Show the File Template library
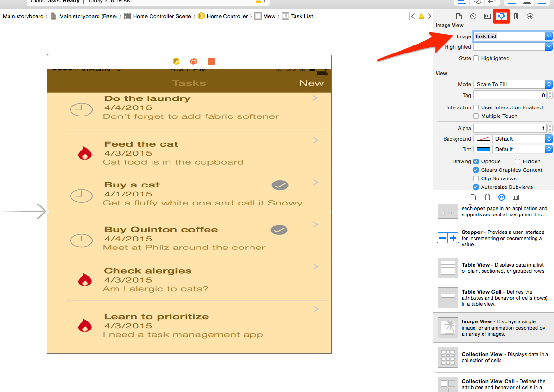 point(473,197)
